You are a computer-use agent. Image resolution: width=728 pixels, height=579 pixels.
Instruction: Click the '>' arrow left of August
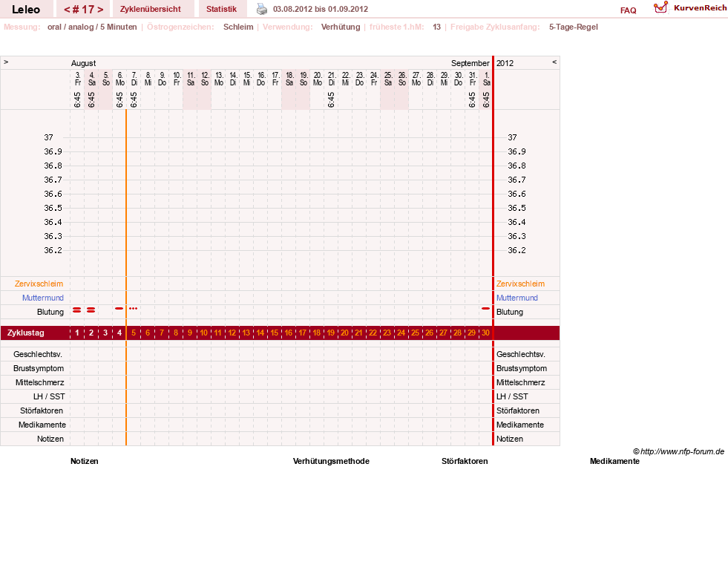pos(6,62)
